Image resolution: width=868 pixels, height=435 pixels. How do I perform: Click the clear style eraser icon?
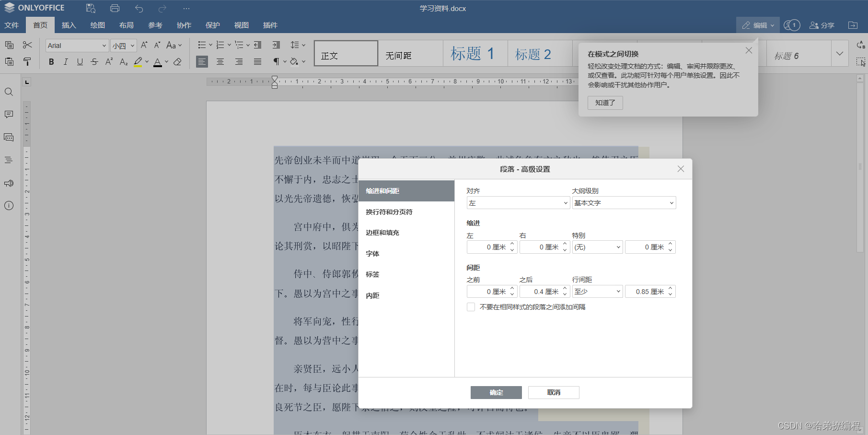click(x=178, y=61)
